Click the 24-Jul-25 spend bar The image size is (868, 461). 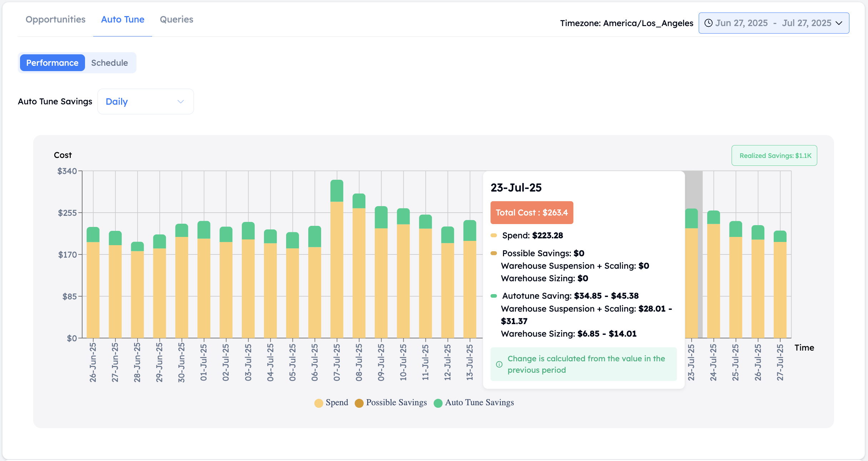(713, 281)
